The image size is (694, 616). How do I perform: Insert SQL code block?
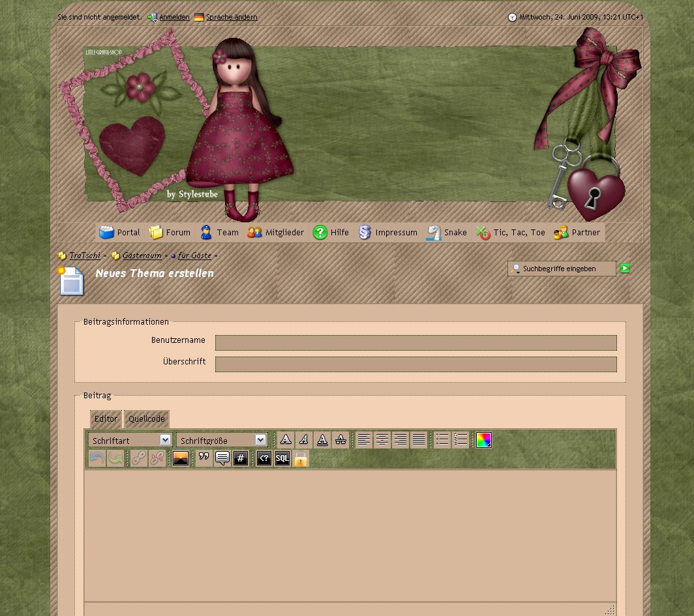282,459
